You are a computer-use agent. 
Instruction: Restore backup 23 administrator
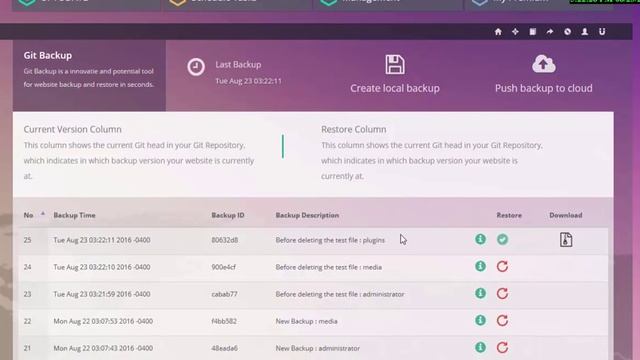502,293
